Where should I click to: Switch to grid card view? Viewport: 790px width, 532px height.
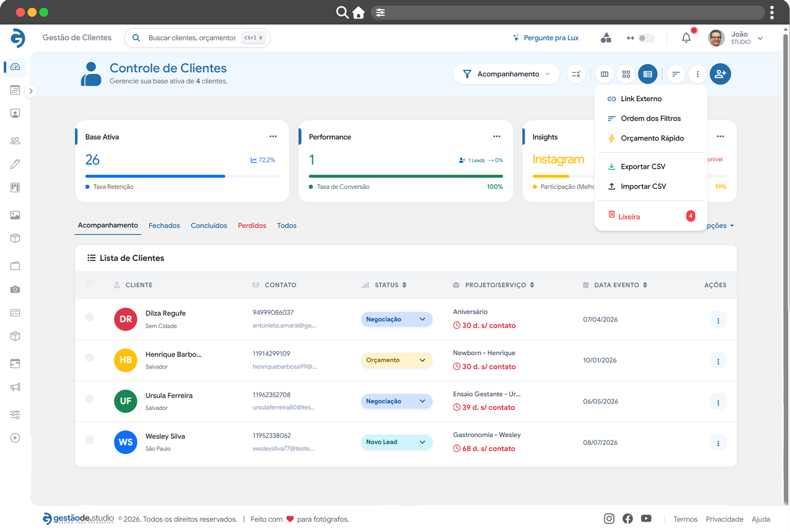pyautogui.click(x=626, y=74)
